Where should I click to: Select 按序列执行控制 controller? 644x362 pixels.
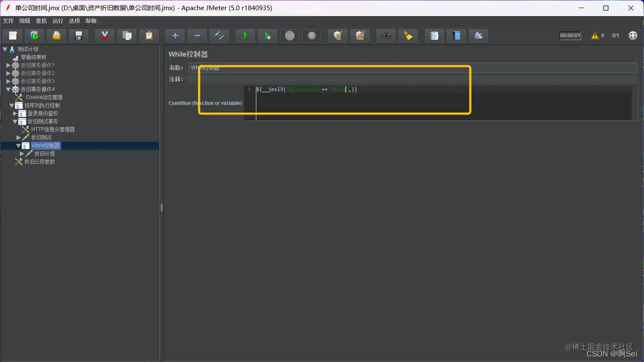(x=42, y=105)
